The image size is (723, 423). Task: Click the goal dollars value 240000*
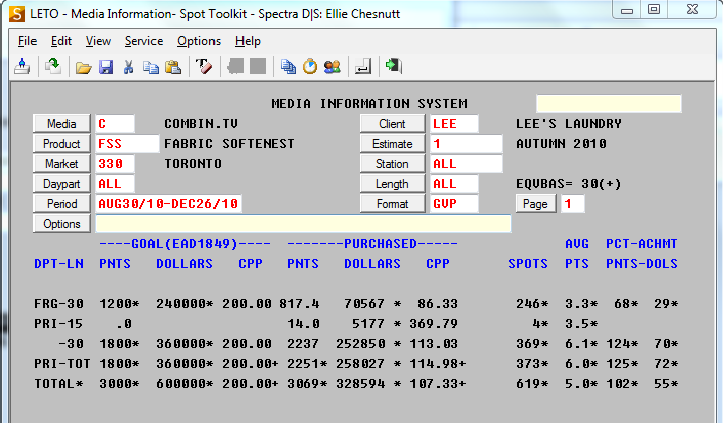(x=184, y=304)
